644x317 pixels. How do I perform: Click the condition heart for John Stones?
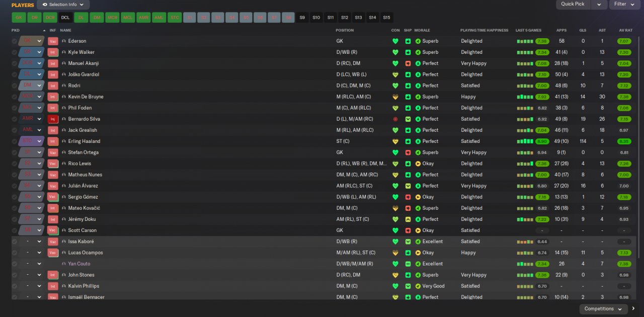point(395,275)
